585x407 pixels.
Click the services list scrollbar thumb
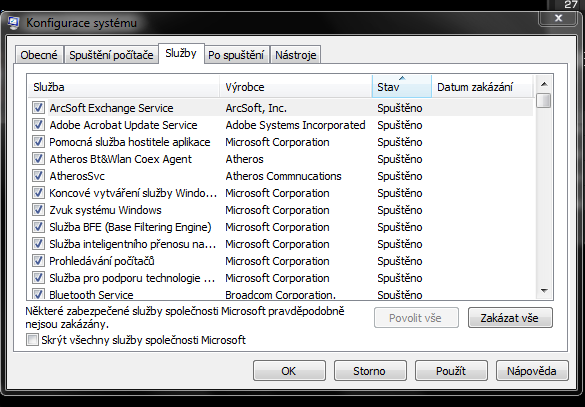[x=544, y=100]
